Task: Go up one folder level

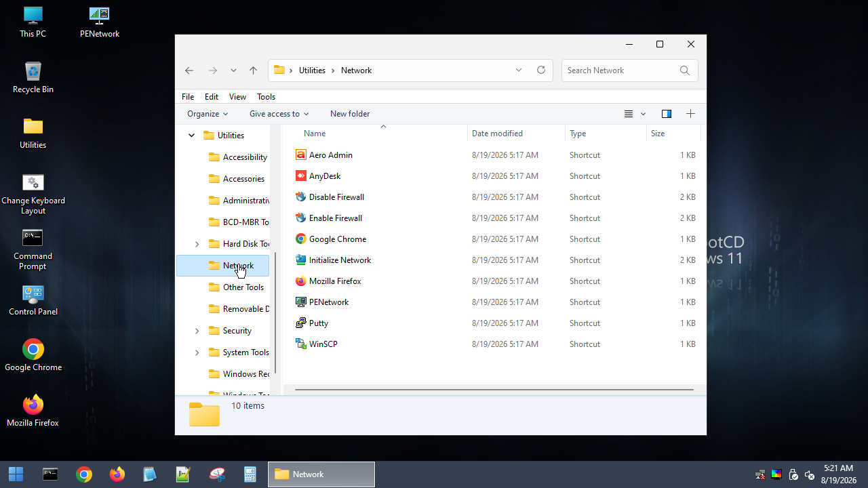Action: coord(253,70)
